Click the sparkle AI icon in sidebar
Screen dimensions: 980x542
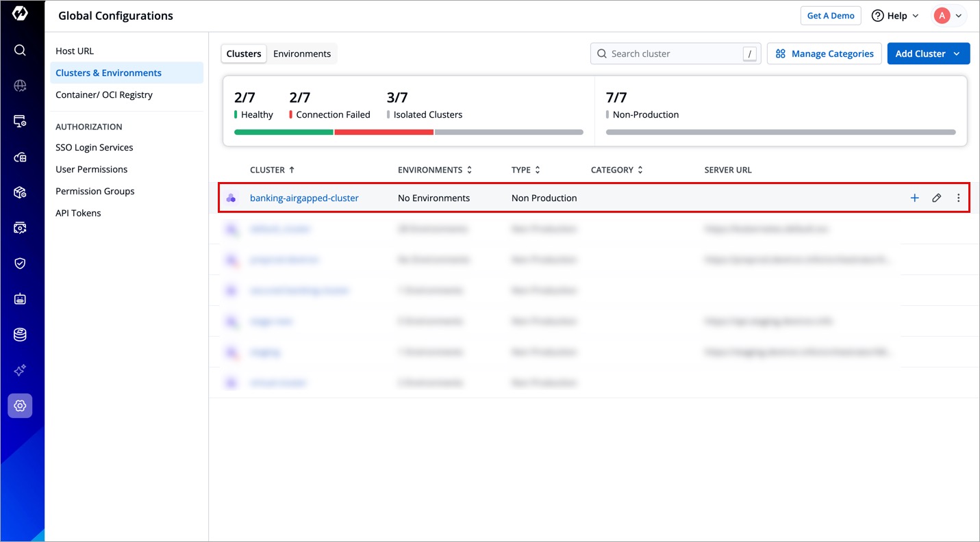click(x=20, y=370)
